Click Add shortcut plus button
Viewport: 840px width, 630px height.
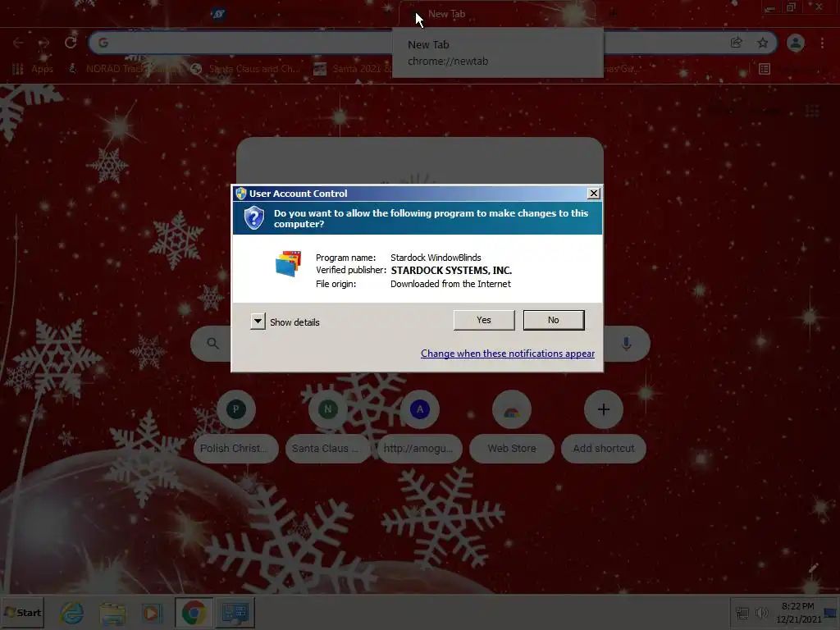click(603, 410)
